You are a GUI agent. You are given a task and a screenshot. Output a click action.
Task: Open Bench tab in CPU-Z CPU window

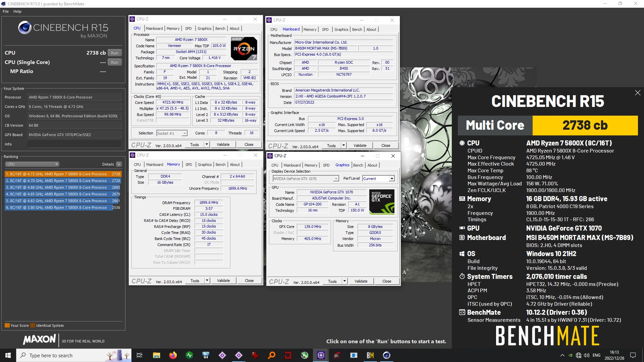(220, 28)
